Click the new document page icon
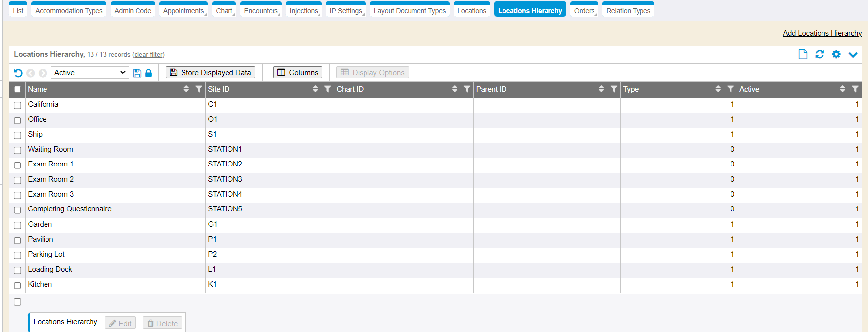 (803, 54)
